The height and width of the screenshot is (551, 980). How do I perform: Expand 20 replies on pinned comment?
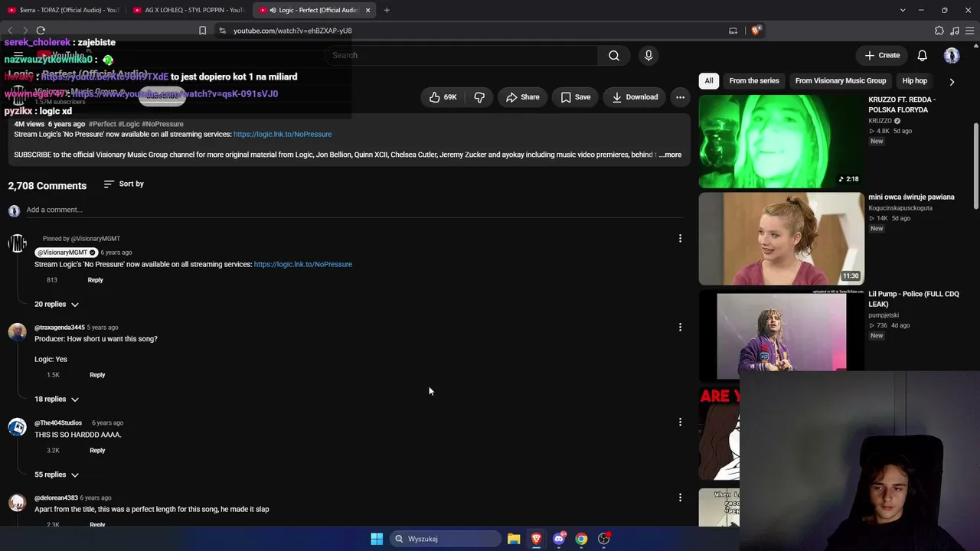(x=57, y=305)
